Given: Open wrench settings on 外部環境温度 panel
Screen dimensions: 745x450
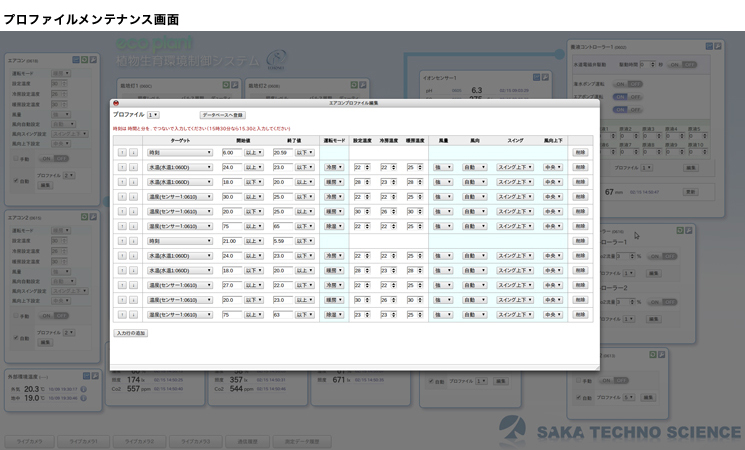Looking at the screenshot, I should [x=95, y=376].
